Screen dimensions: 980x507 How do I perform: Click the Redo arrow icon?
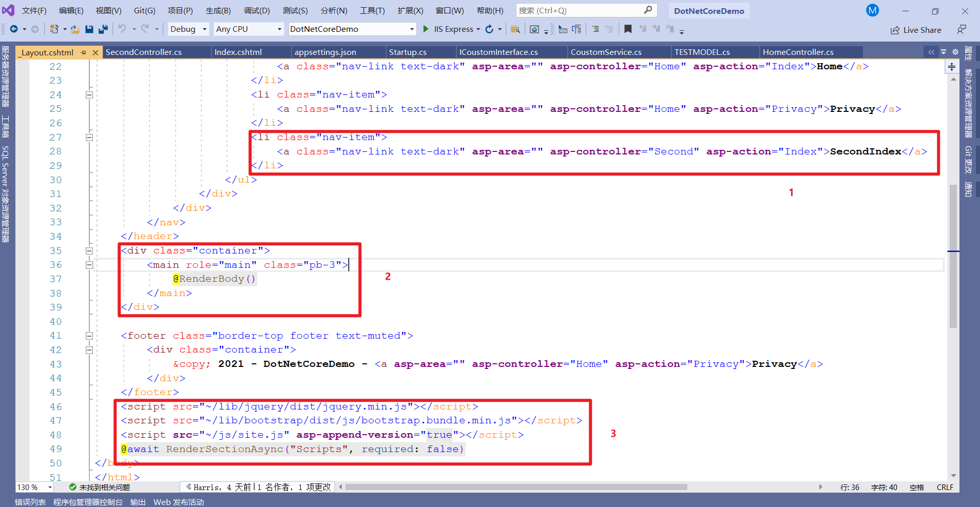coord(145,29)
